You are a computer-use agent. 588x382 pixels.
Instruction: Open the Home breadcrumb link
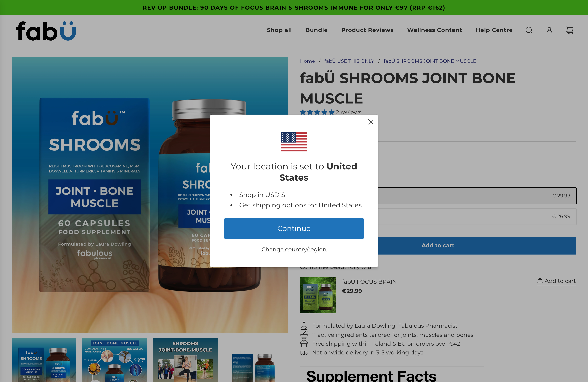[307, 61]
